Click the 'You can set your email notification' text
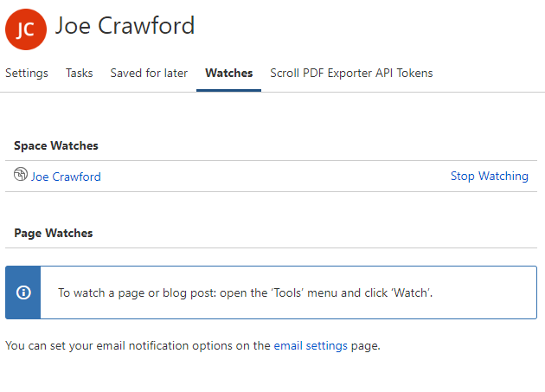 click(193, 346)
